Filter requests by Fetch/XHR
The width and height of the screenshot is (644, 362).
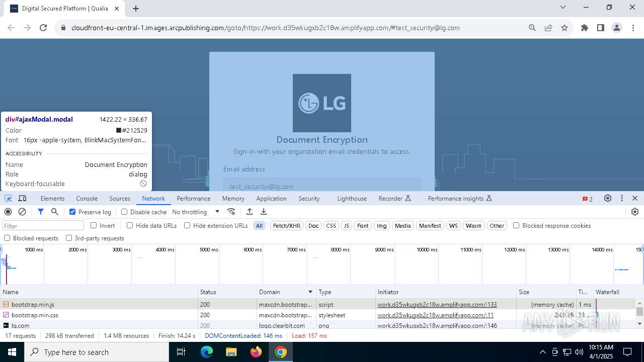(x=287, y=226)
